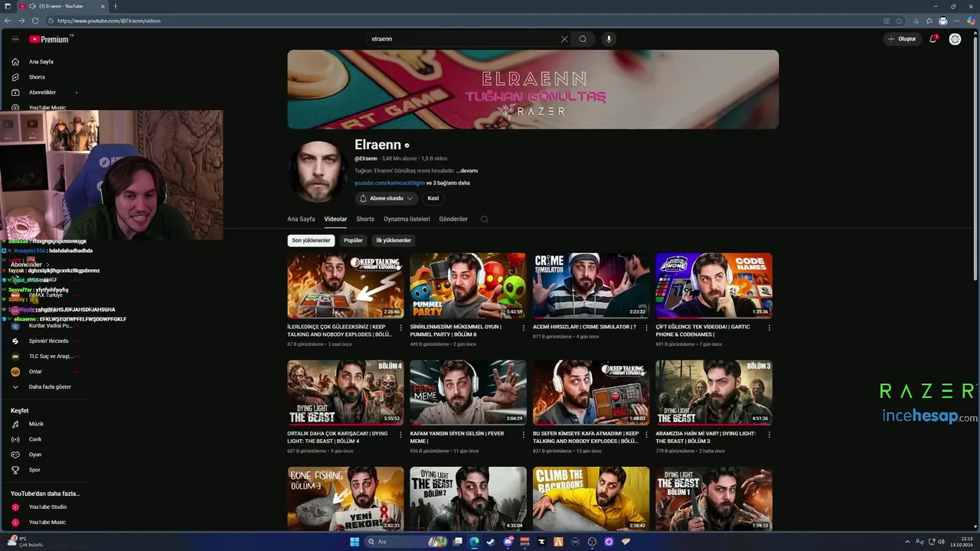980x551 pixels.
Task: Switch to the 'Videolar' tab
Action: pyautogui.click(x=335, y=219)
